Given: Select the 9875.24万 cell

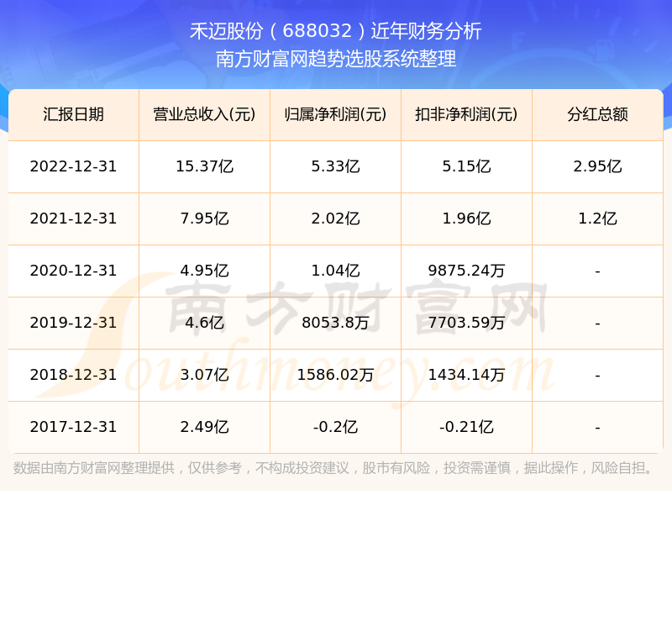Looking at the screenshot, I should click(466, 271).
